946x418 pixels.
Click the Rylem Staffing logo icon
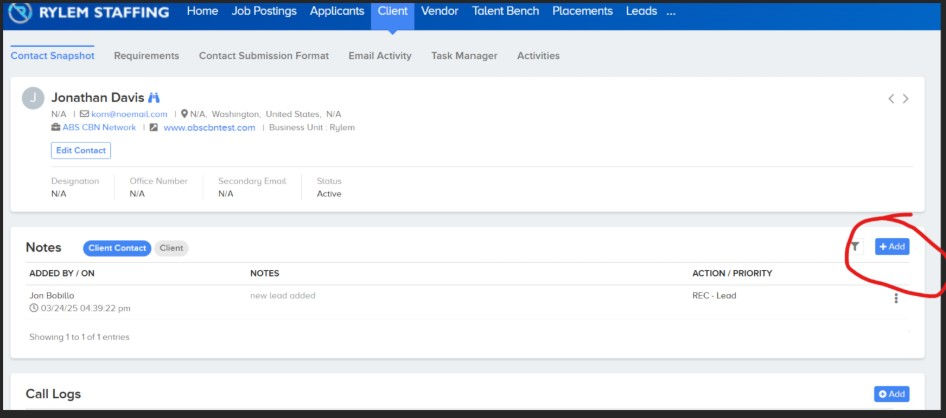[x=20, y=12]
